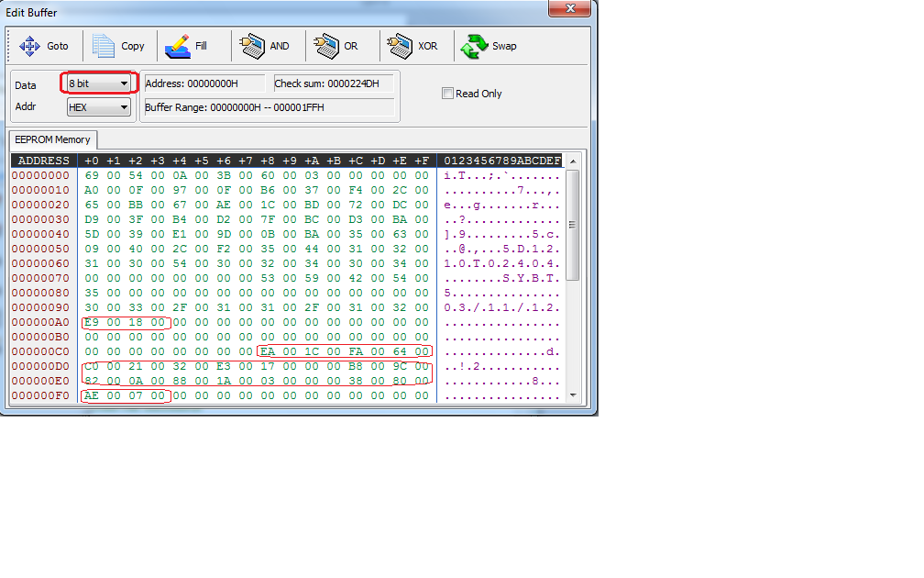Click the XOR operation icon

[x=399, y=46]
